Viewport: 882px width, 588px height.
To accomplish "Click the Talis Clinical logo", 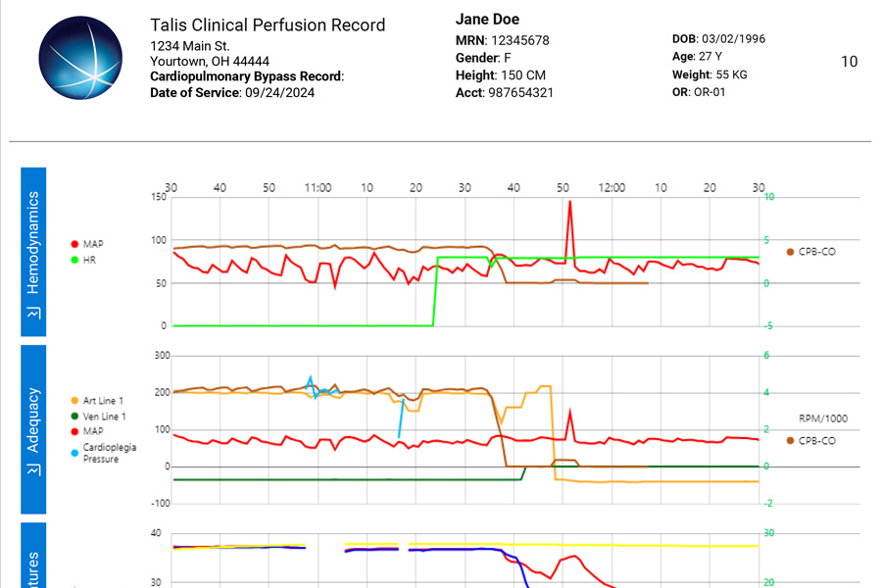I will 81,59.
